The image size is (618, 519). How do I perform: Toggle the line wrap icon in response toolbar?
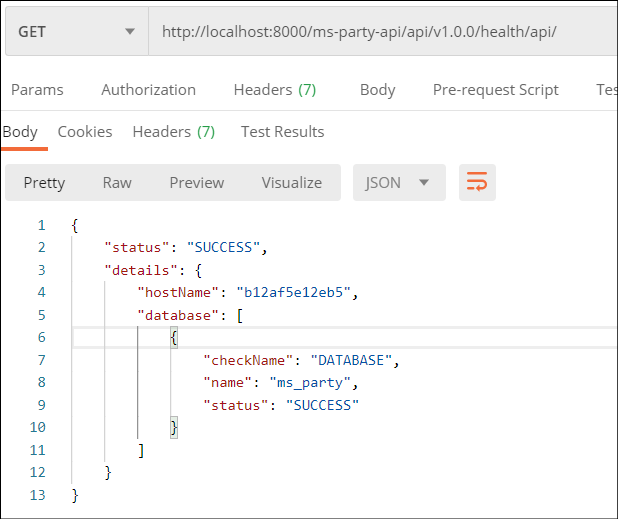click(477, 183)
